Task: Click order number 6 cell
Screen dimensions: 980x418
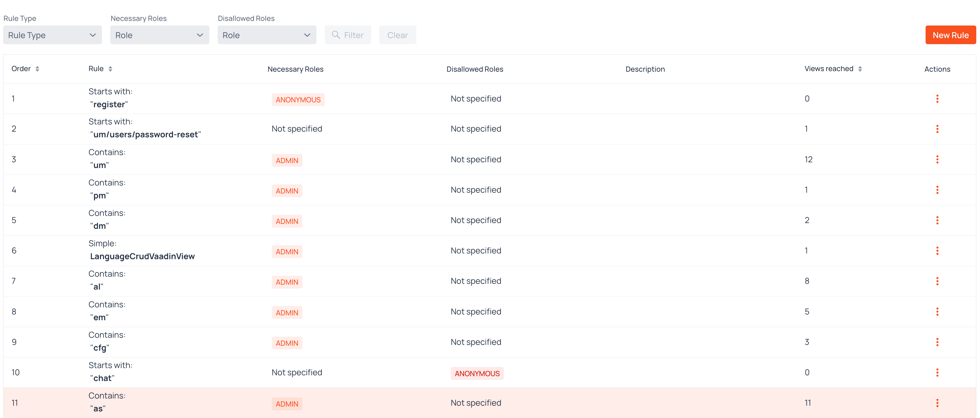Action: (x=14, y=251)
